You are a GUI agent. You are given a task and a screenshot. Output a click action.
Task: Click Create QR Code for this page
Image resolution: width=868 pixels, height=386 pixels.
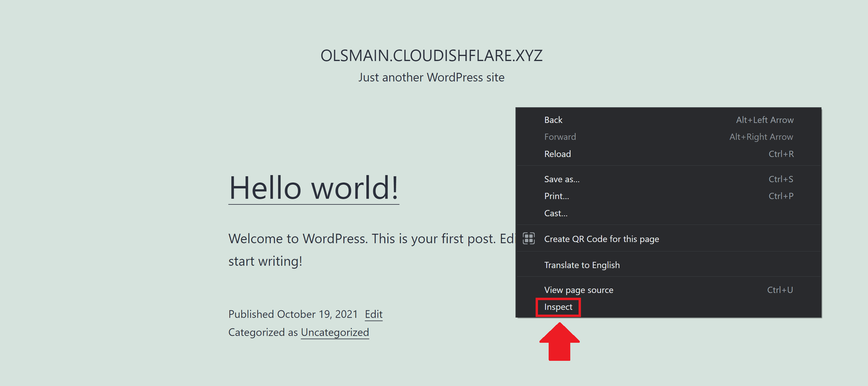click(x=601, y=239)
